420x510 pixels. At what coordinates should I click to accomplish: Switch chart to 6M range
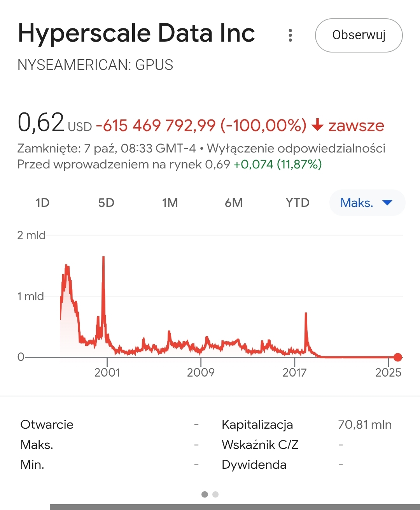[234, 203]
